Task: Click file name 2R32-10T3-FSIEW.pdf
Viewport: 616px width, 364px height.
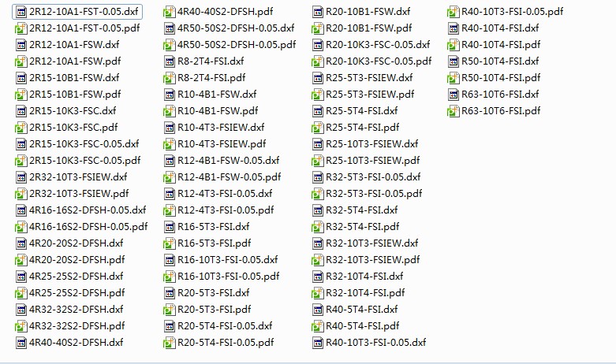Action: tap(79, 194)
